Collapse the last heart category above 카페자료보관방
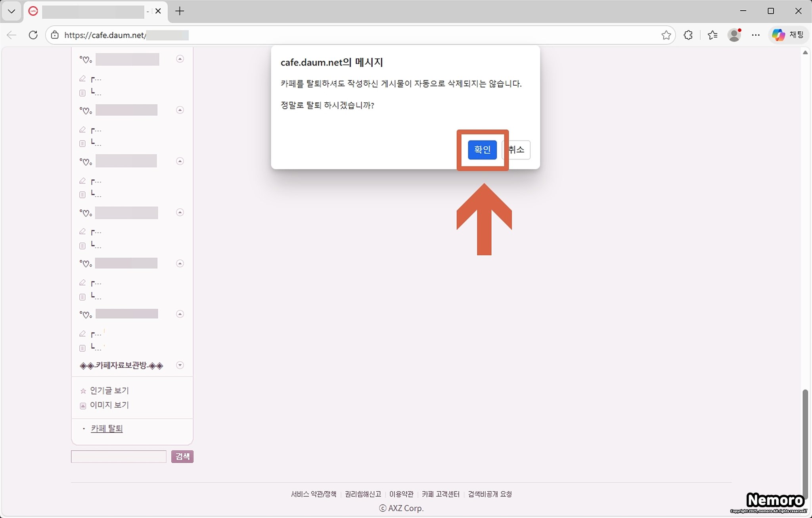This screenshot has height=518, width=812. (x=180, y=314)
